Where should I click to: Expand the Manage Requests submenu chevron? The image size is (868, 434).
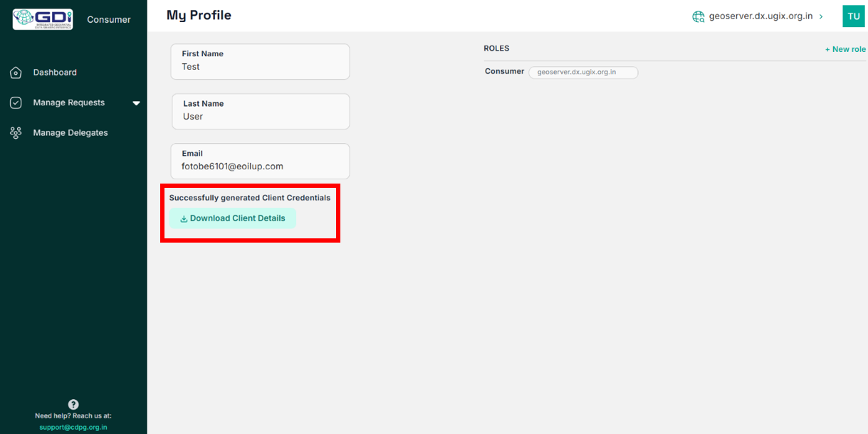136,102
